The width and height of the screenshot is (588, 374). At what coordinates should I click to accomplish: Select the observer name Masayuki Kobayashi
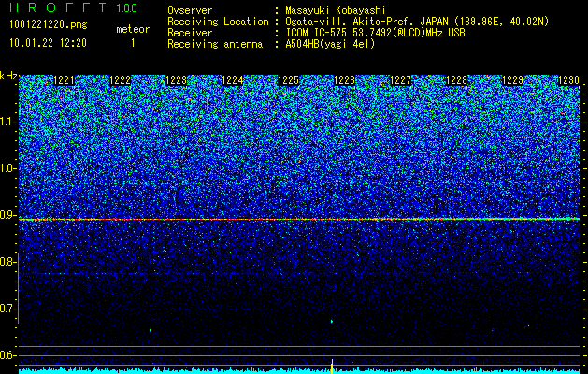[x=336, y=10]
